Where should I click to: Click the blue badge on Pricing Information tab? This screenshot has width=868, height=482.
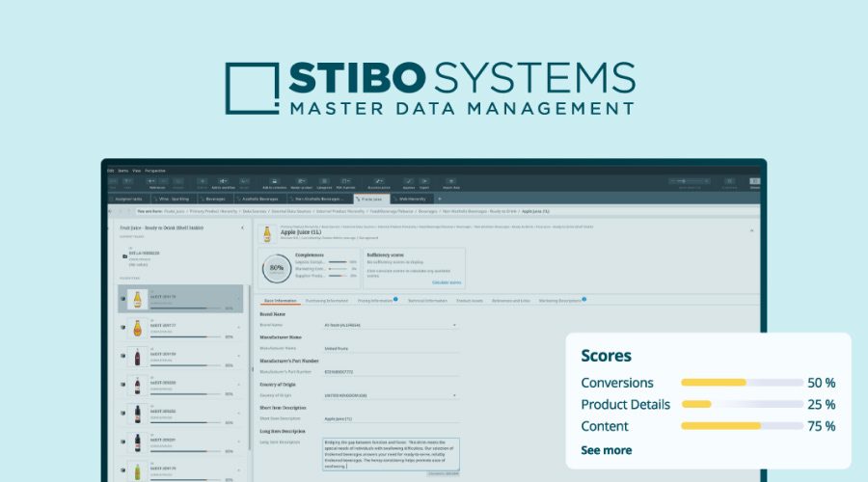[x=395, y=299]
